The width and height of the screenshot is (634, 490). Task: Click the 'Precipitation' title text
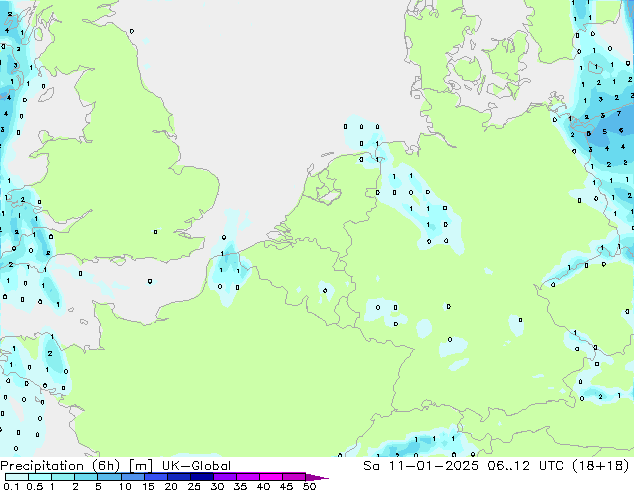click(42, 466)
